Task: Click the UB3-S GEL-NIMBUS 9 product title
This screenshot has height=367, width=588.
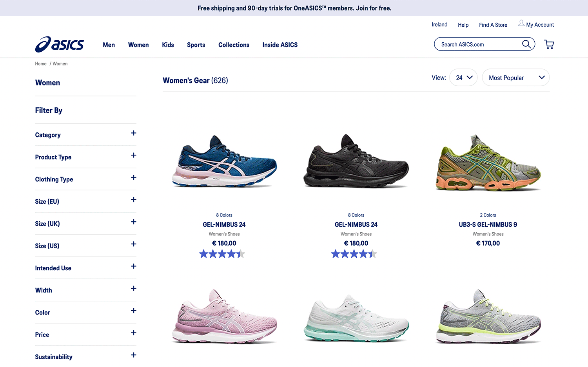Action: point(488,224)
